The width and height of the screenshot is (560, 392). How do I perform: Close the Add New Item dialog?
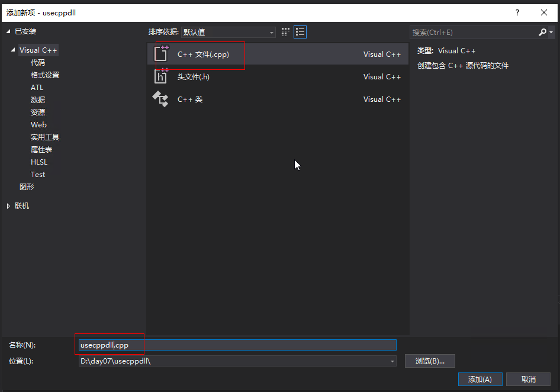coord(544,13)
